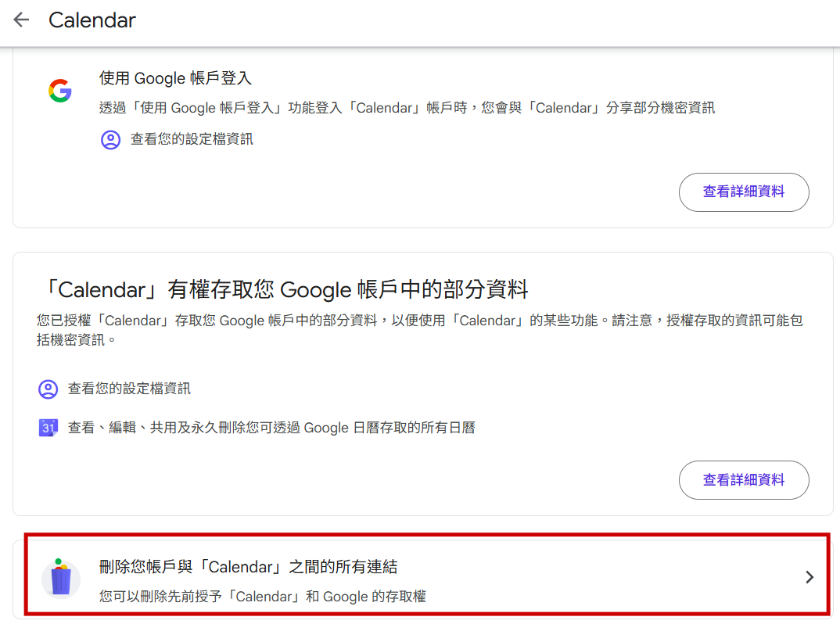The image size is (840, 624).
Task: Click the Calendar page title in header
Action: [x=92, y=20]
